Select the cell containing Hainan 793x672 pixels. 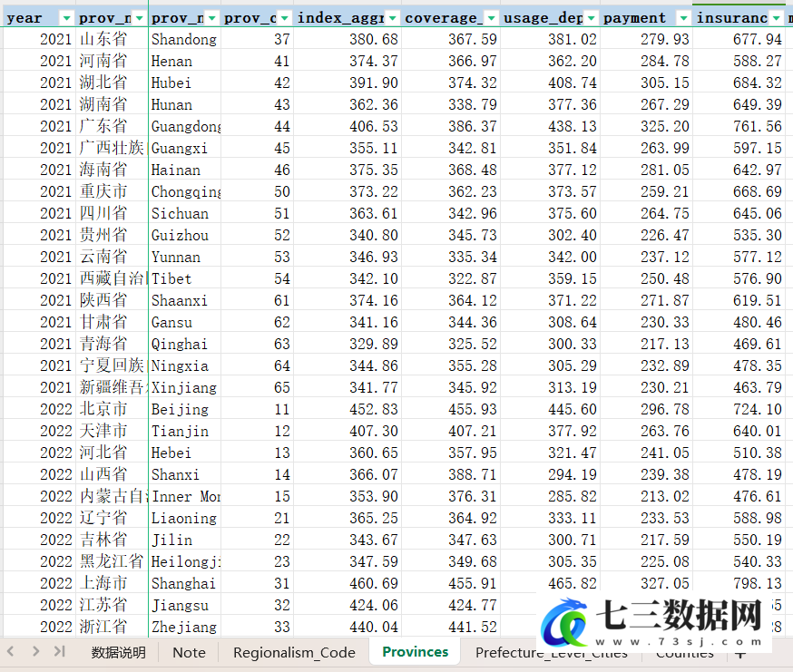(x=184, y=170)
